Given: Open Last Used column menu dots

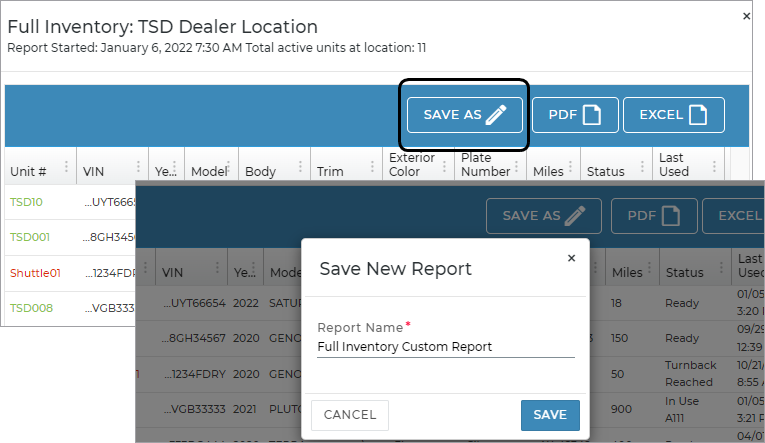Looking at the screenshot, I should click(713, 165).
